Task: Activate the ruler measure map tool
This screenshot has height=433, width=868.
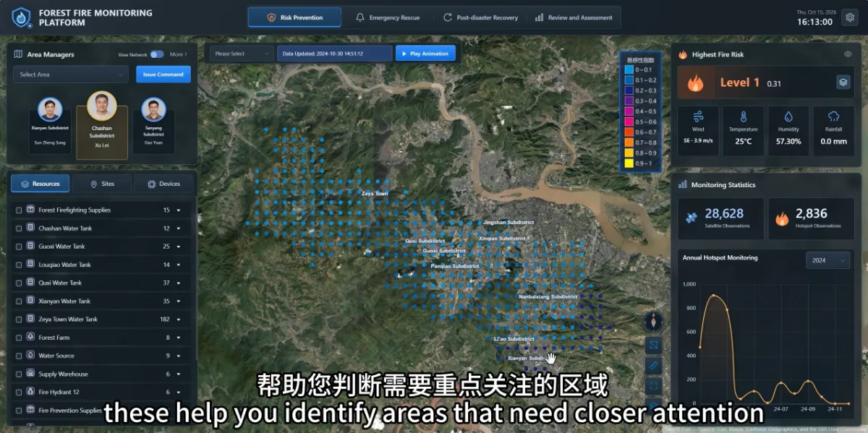Action: pos(654,366)
